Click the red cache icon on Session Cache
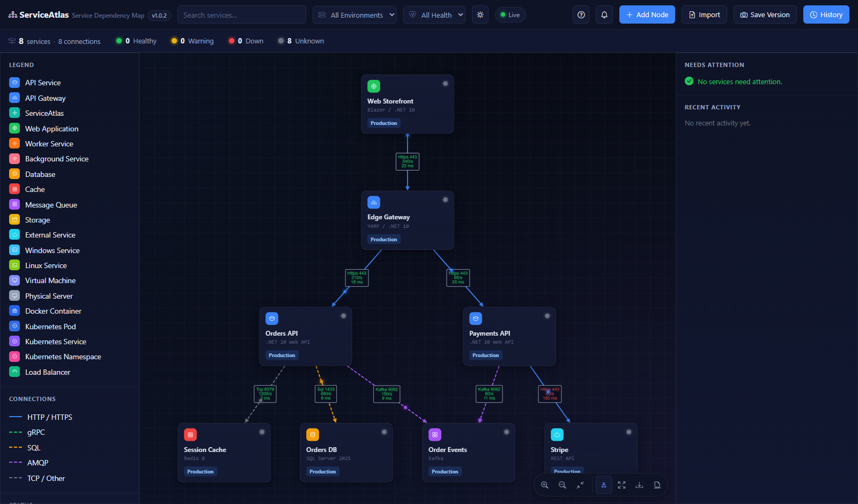Screen dimensions: 858x504 coord(190,435)
